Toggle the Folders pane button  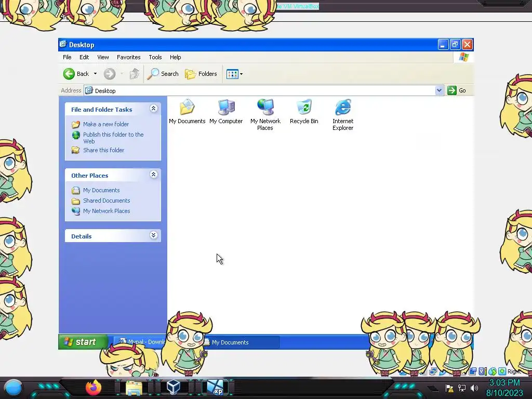tap(201, 74)
